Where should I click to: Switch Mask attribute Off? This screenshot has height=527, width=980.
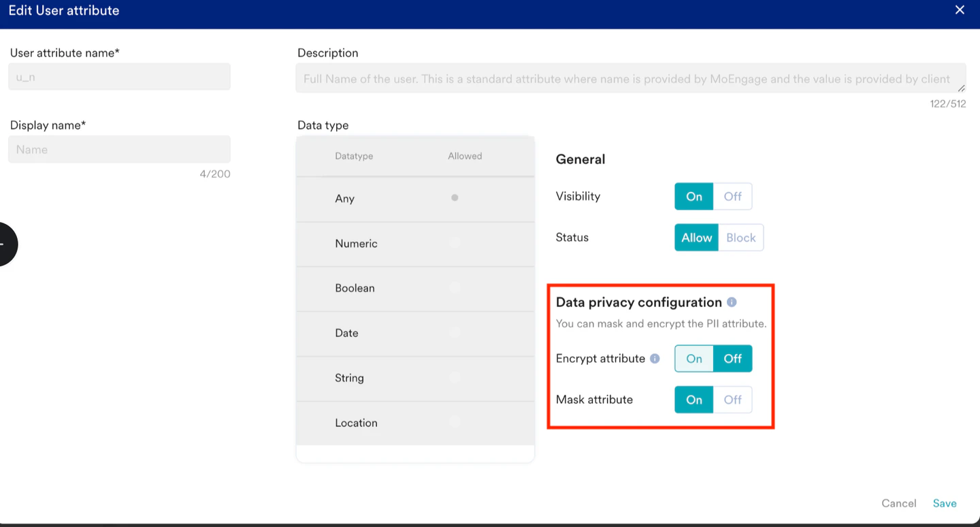click(x=732, y=400)
